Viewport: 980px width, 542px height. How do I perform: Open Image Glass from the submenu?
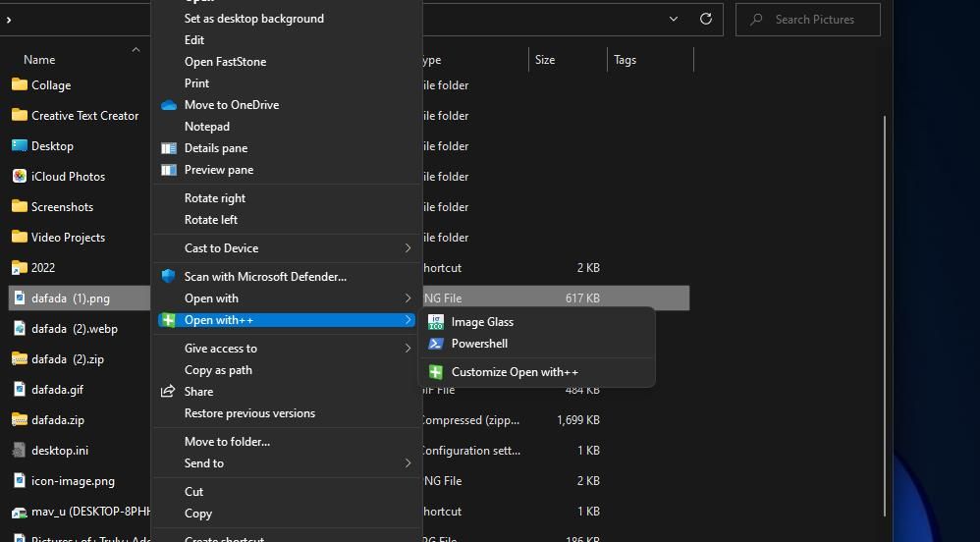click(481, 322)
